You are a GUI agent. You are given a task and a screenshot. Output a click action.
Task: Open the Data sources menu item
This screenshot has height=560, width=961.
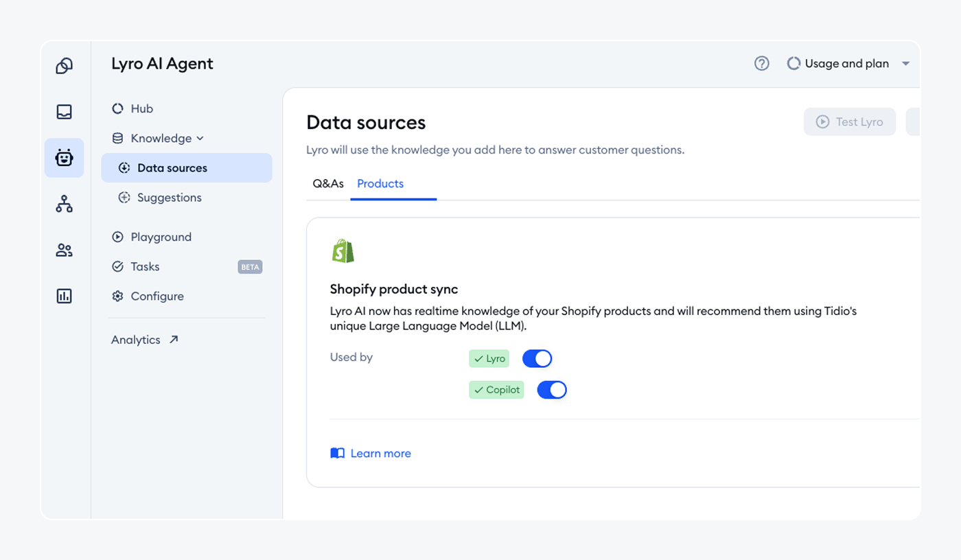[187, 167]
